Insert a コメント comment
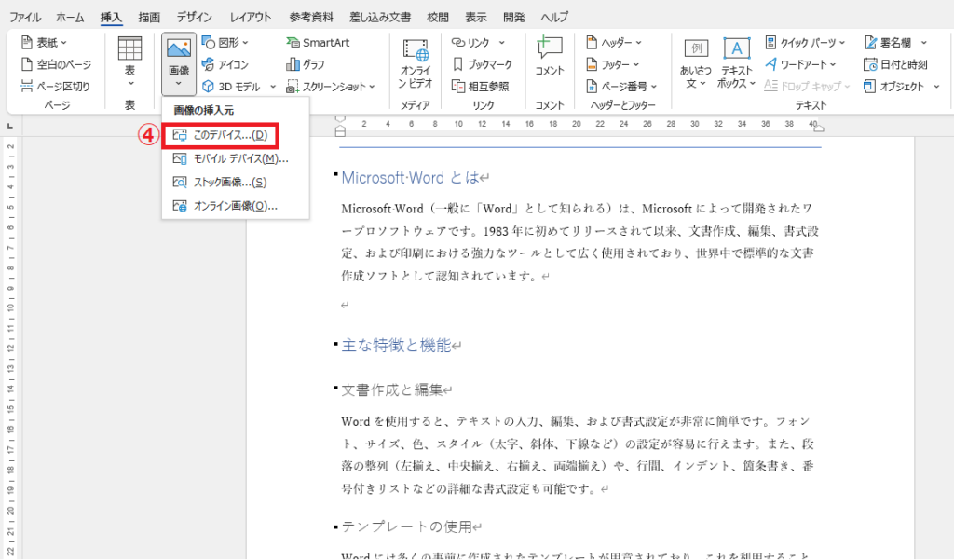954x560 pixels. click(x=550, y=56)
